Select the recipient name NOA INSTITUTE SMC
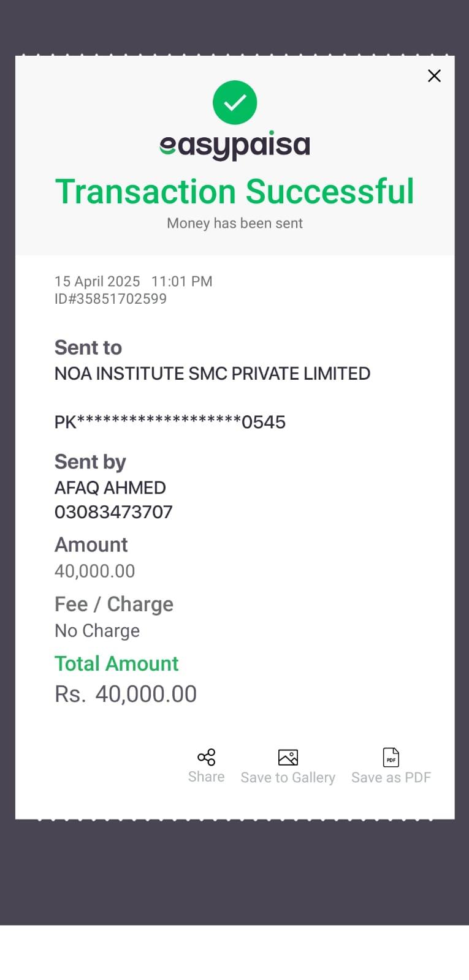Screen dimensions: 469x980 [x=212, y=374]
